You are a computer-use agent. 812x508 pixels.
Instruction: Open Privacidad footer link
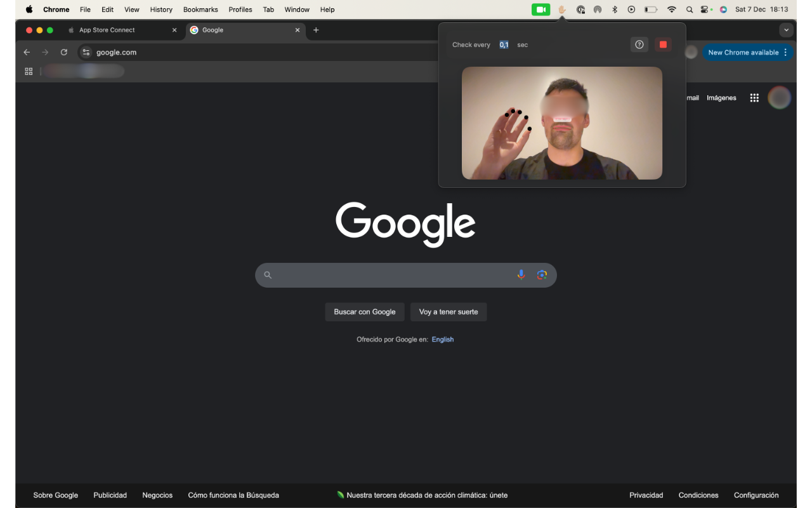click(x=646, y=495)
